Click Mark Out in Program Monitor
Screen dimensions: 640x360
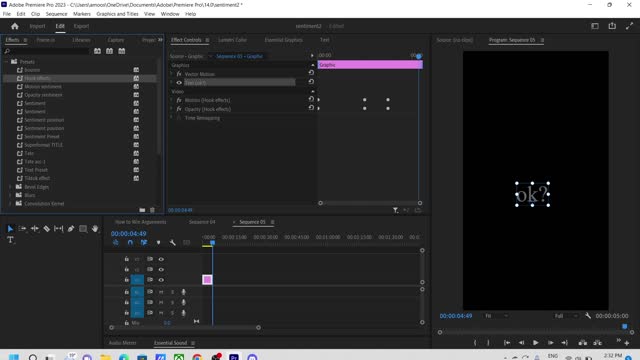[489, 343]
